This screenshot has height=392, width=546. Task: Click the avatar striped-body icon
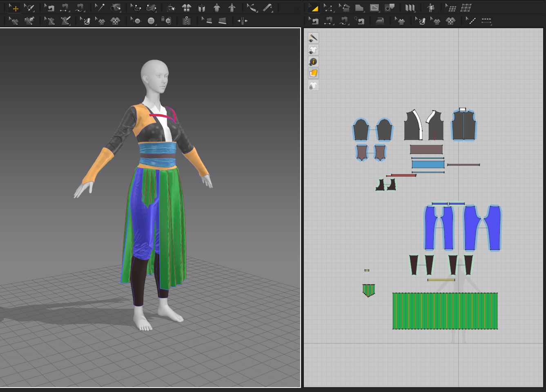pos(232,8)
